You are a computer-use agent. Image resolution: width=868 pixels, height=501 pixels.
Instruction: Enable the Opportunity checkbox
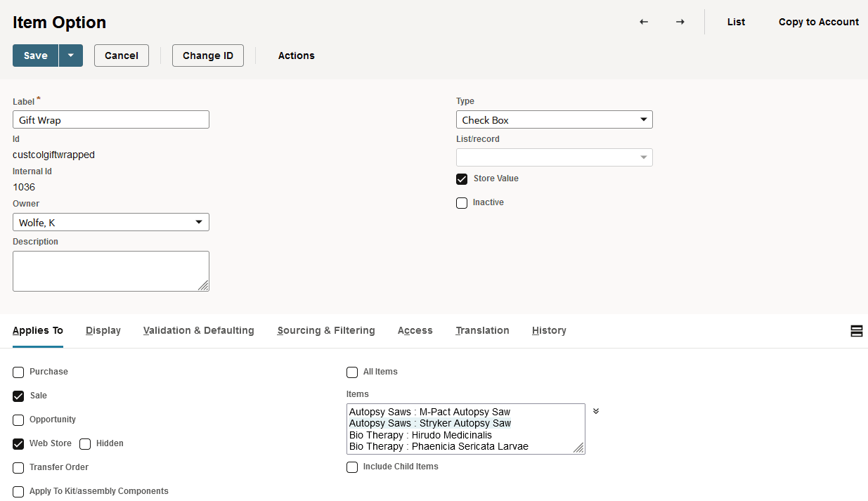point(18,420)
